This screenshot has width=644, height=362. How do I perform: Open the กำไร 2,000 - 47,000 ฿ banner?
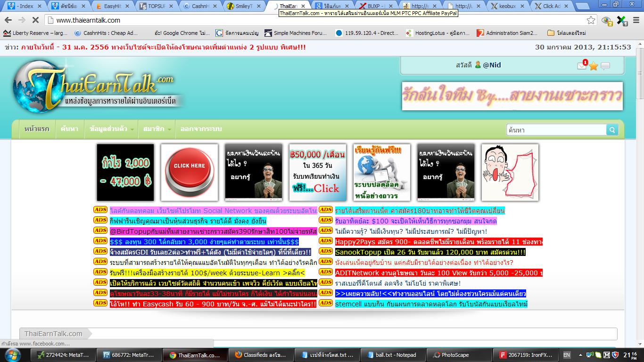(x=125, y=173)
